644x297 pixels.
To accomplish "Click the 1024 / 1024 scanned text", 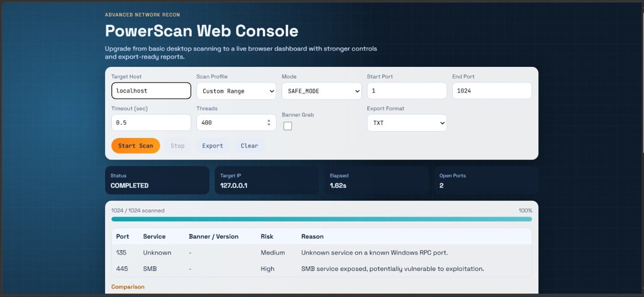I will tap(138, 210).
